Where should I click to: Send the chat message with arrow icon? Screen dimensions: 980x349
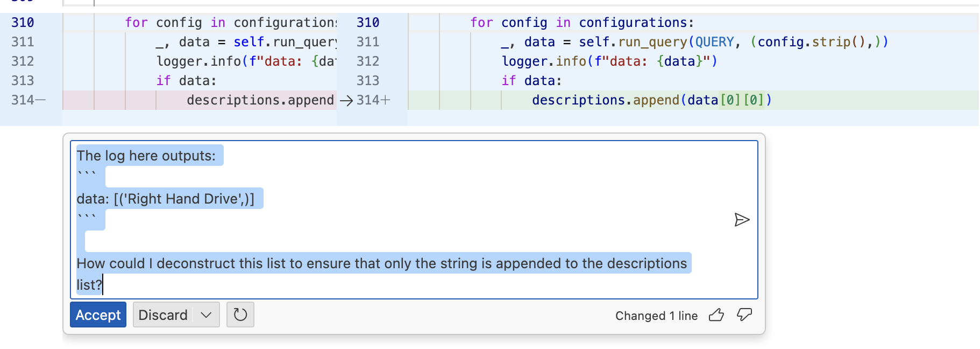coord(742,220)
